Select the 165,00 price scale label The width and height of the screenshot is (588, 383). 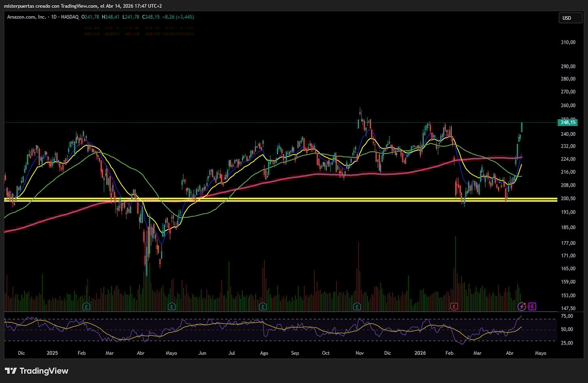point(568,269)
